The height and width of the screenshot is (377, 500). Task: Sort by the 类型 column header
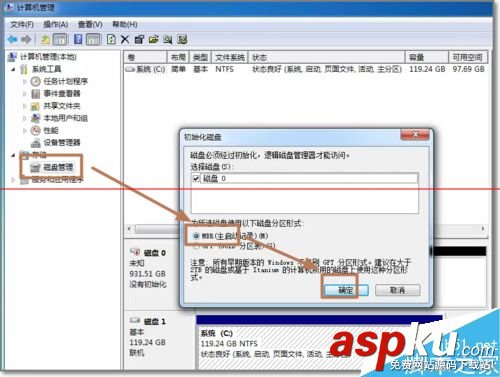200,57
